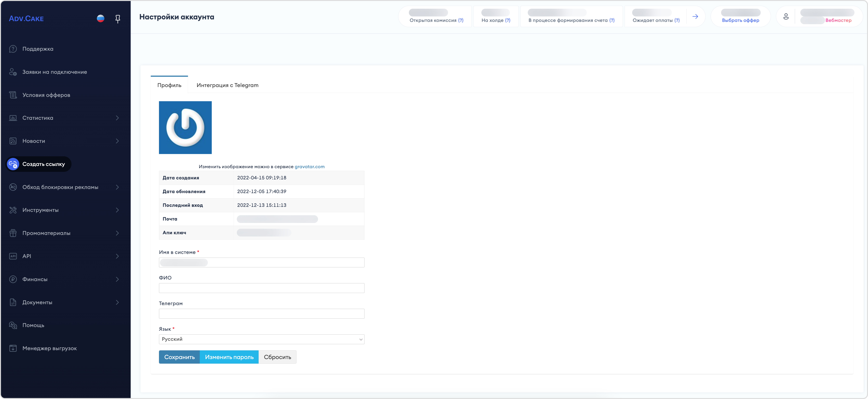
Task: Click the Поддержка question mark icon
Action: point(13,49)
